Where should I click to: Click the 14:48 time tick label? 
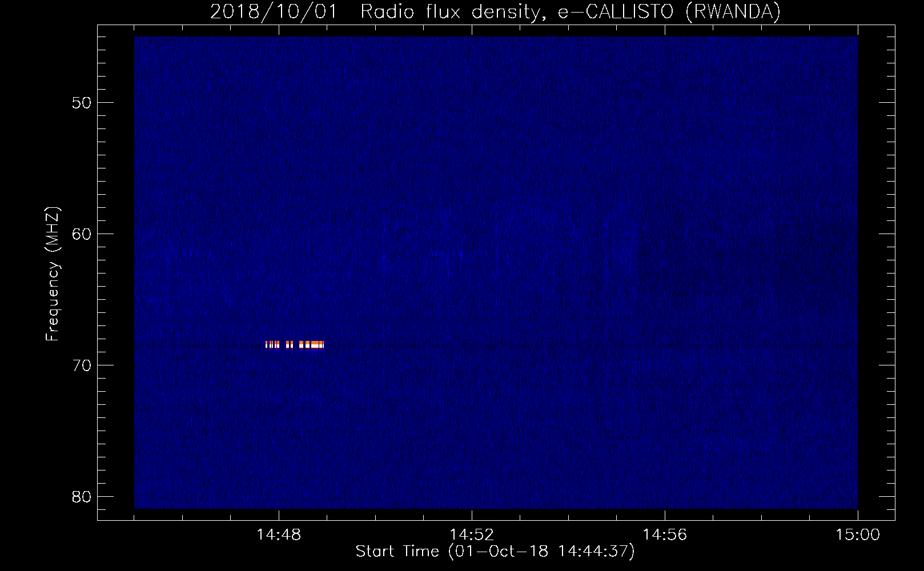click(x=279, y=534)
